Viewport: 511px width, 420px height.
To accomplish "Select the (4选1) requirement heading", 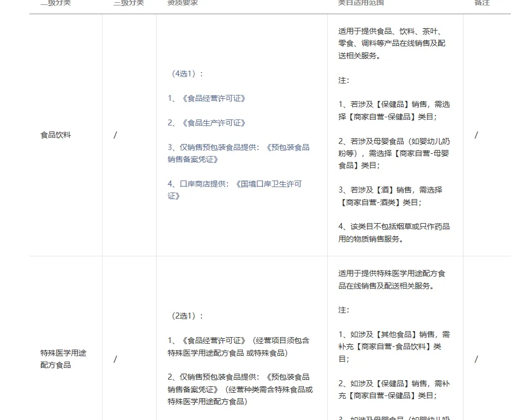I will click(x=187, y=74).
